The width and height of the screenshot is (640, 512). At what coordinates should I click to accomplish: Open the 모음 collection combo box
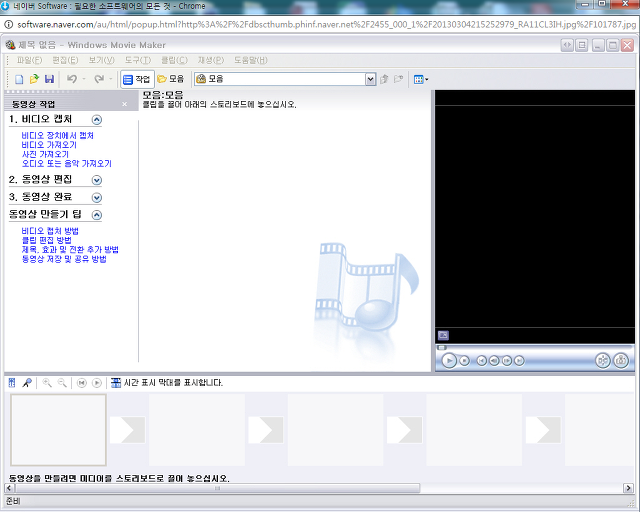pyautogui.click(x=285, y=79)
